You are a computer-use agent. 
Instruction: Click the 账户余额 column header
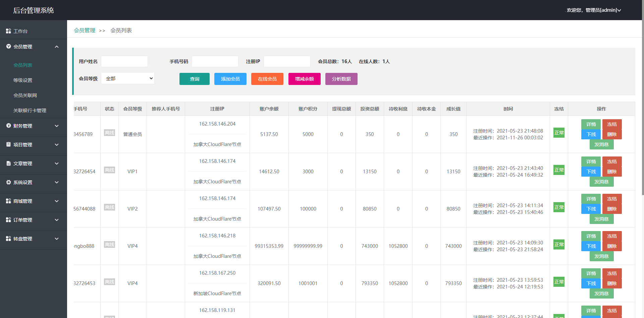tap(269, 109)
